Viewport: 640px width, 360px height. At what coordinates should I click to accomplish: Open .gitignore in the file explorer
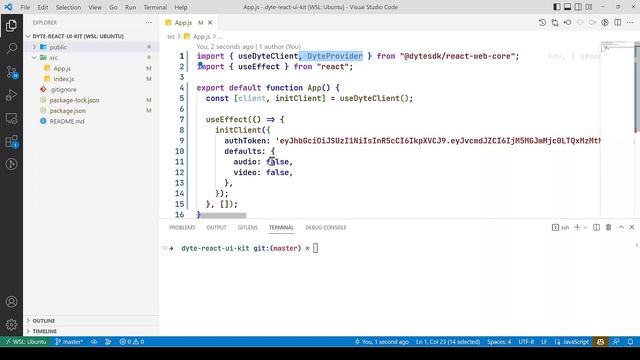[63, 89]
